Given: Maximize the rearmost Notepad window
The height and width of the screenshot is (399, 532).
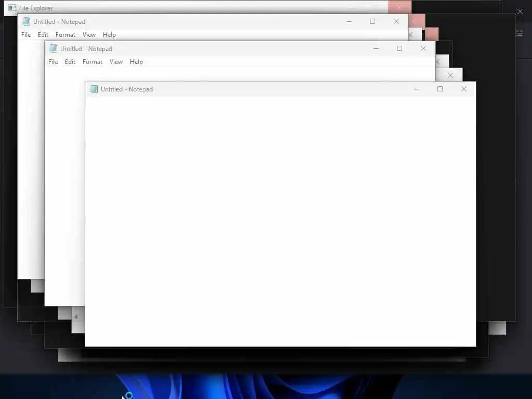Looking at the screenshot, I should pyautogui.click(x=372, y=21).
